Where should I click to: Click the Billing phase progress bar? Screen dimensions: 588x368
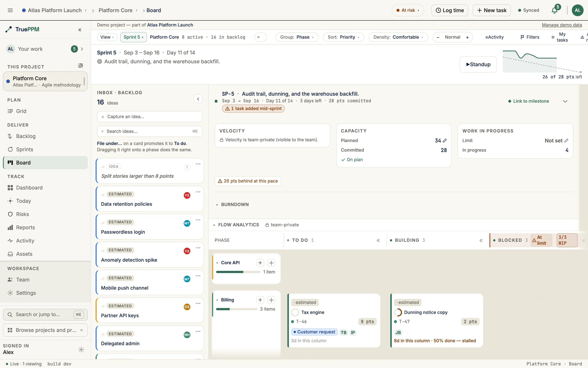click(236, 309)
